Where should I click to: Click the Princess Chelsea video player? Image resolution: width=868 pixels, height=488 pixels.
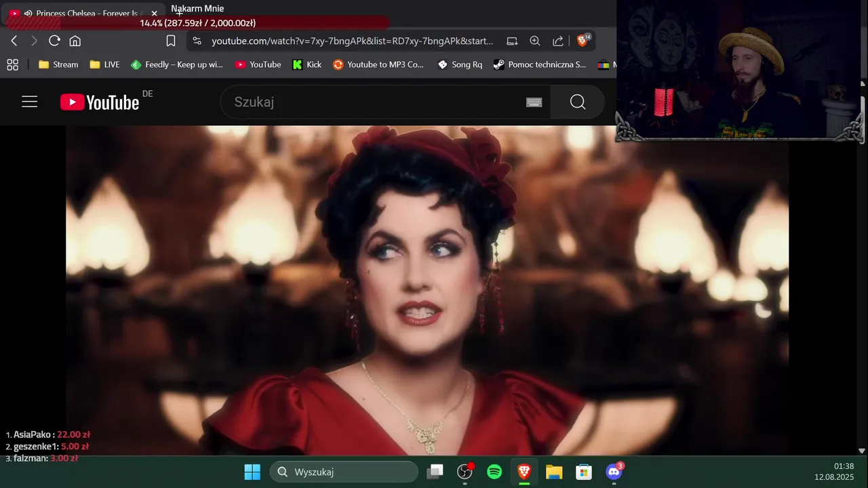pos(427,290)
